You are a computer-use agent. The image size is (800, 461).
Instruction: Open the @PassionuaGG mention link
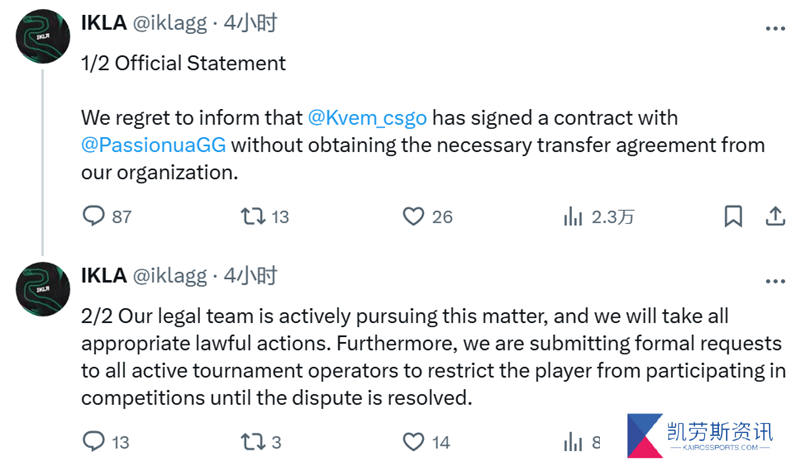pos(154,145)
